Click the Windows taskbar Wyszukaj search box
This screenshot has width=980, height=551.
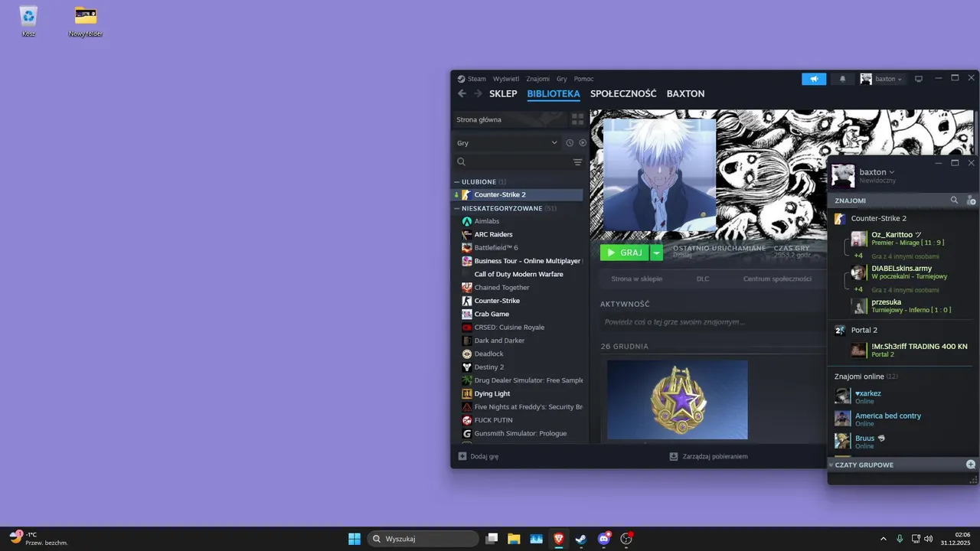click(423, 539)
